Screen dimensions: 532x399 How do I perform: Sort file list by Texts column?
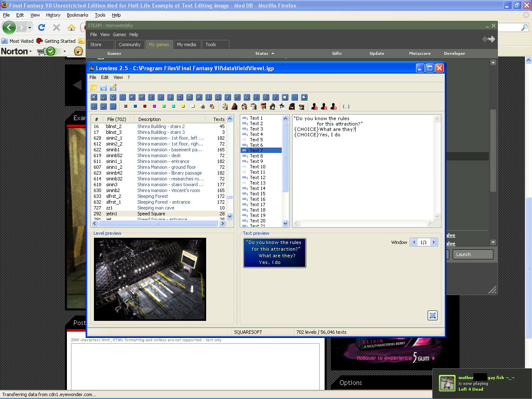pos(216,119)
